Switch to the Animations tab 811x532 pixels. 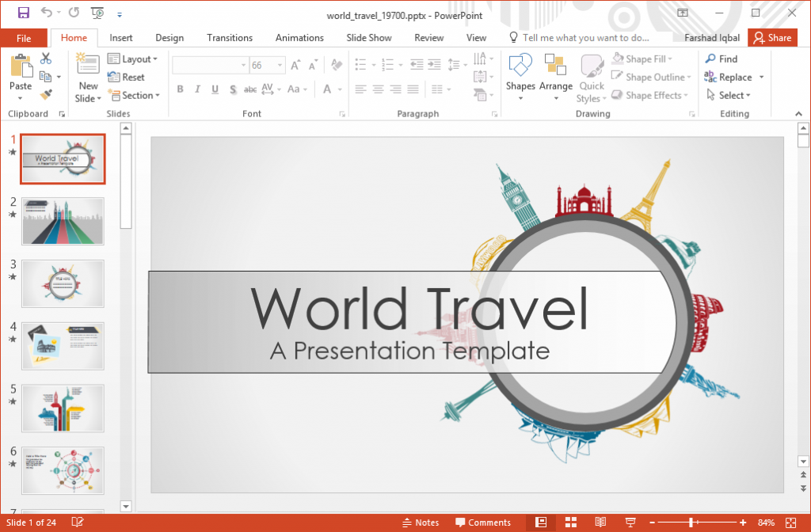pos(299,37)
